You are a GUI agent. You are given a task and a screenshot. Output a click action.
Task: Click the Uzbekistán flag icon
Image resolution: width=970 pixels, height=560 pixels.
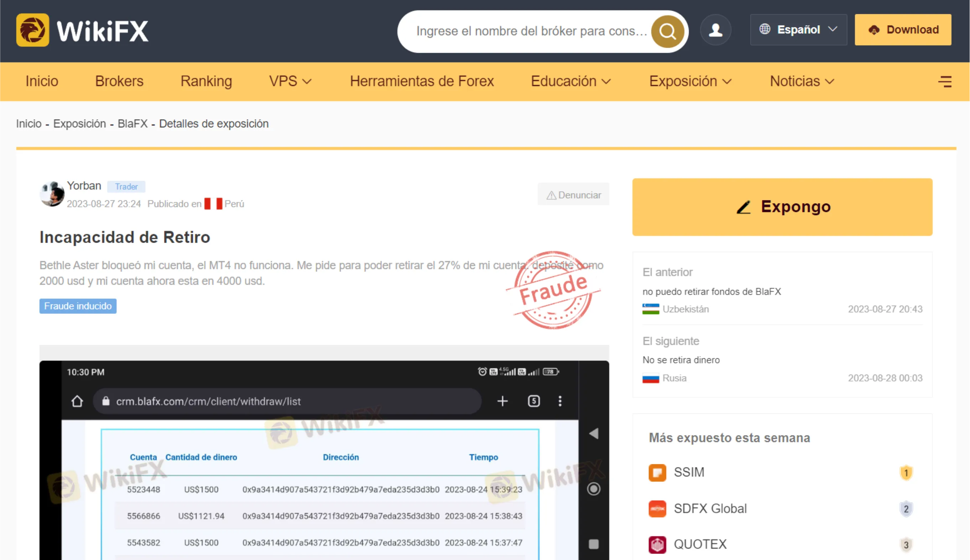pyautogui.click(x=651, y=309)
